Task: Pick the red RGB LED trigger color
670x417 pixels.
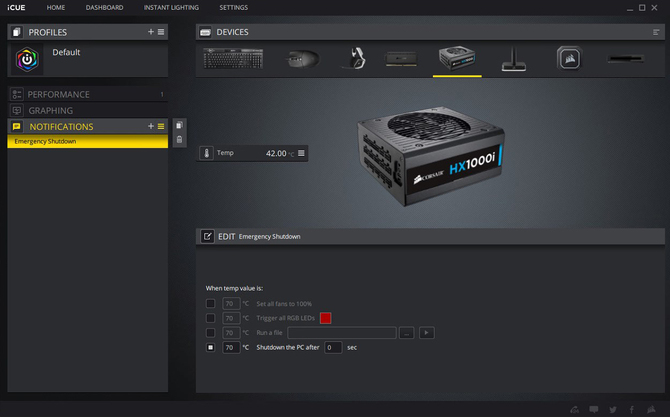Action: 325,318
